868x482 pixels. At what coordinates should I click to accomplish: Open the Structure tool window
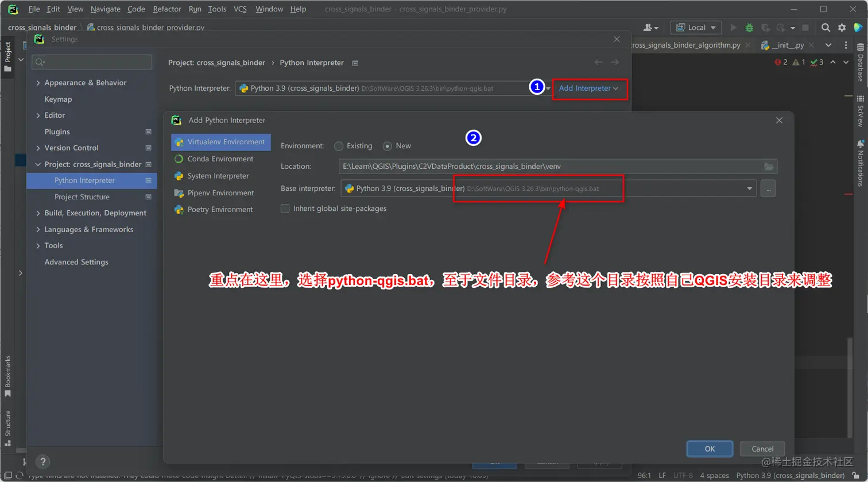click(7, 428)
